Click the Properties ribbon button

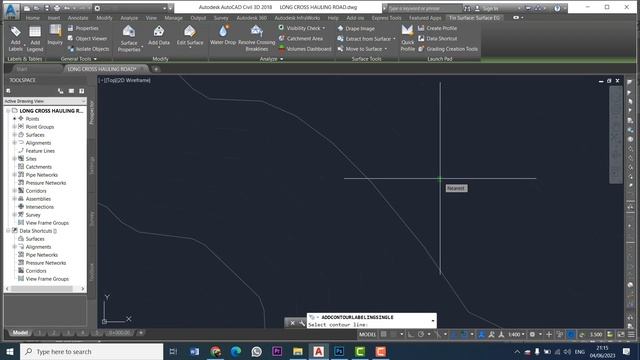[83, 28]
